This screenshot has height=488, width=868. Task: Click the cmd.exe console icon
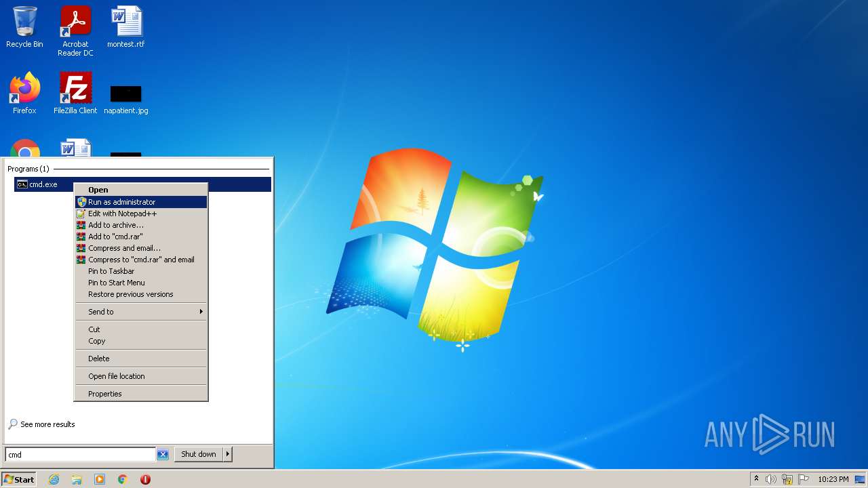click(x=22, y=184)
